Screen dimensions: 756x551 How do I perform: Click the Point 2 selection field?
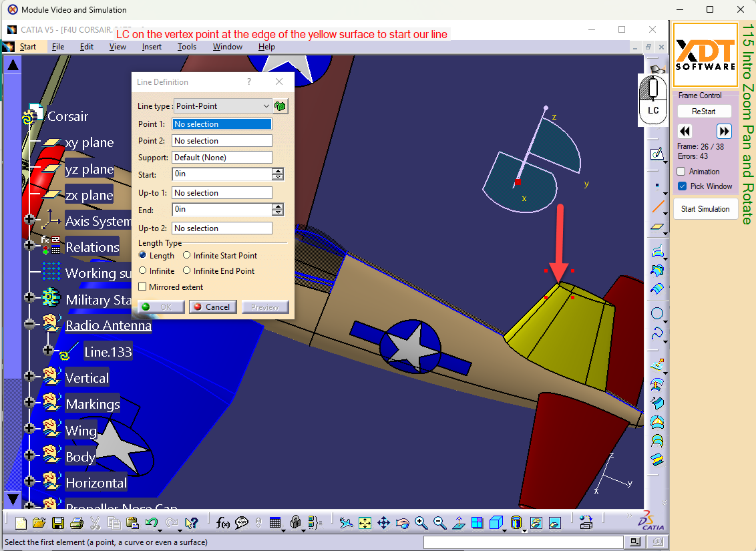pos(222,141)
